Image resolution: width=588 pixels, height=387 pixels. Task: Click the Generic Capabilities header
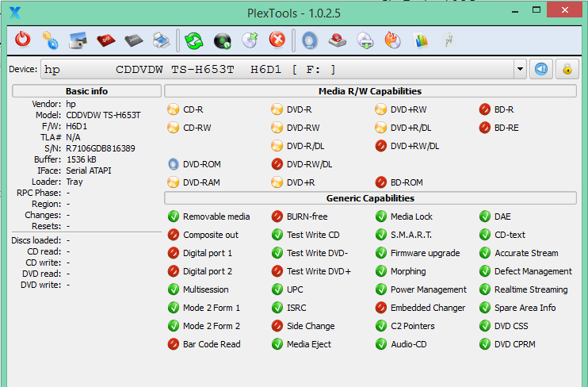coord(370,198)
